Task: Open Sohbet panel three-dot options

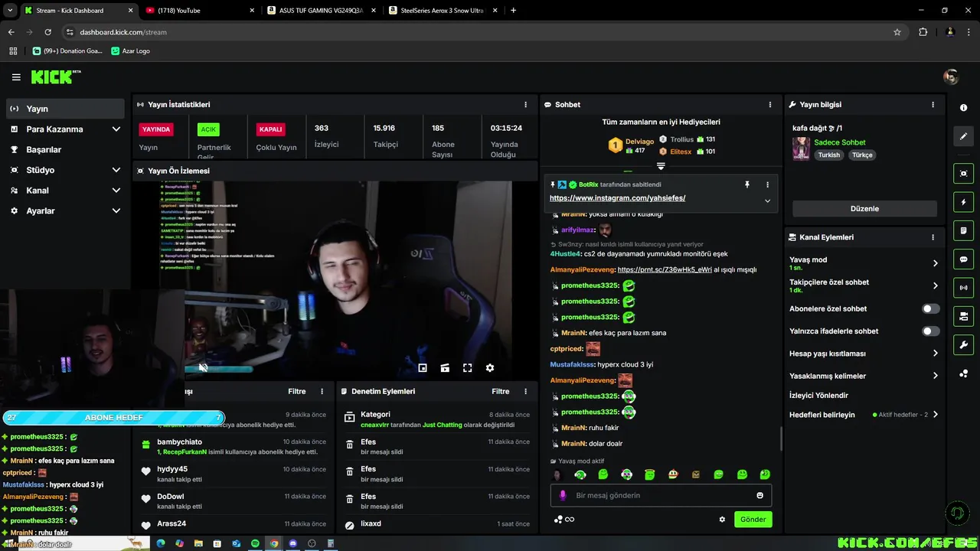Action: click(770, 105)
